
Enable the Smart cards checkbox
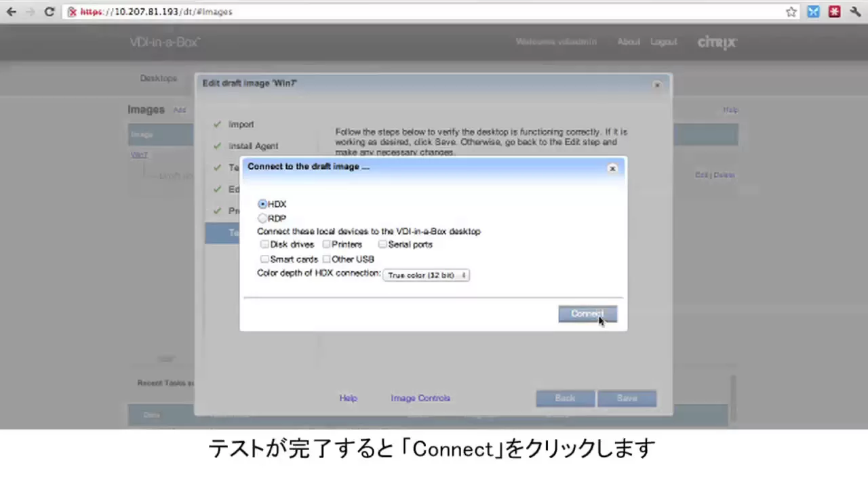(264, 259)
